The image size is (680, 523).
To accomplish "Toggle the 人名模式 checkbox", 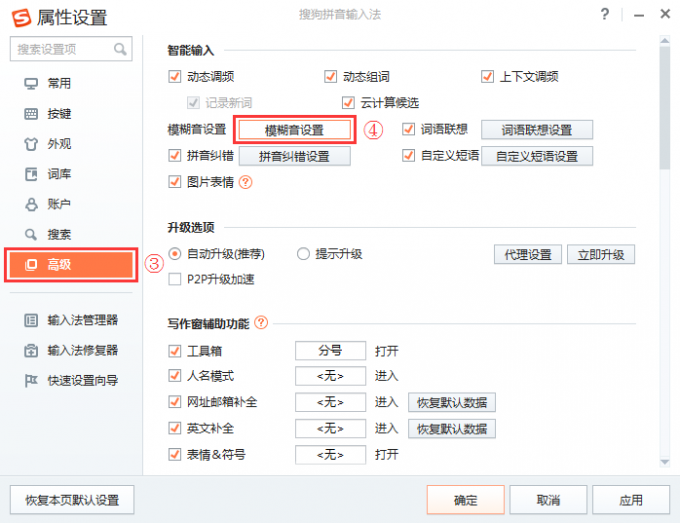I will (x=175, y=376).
